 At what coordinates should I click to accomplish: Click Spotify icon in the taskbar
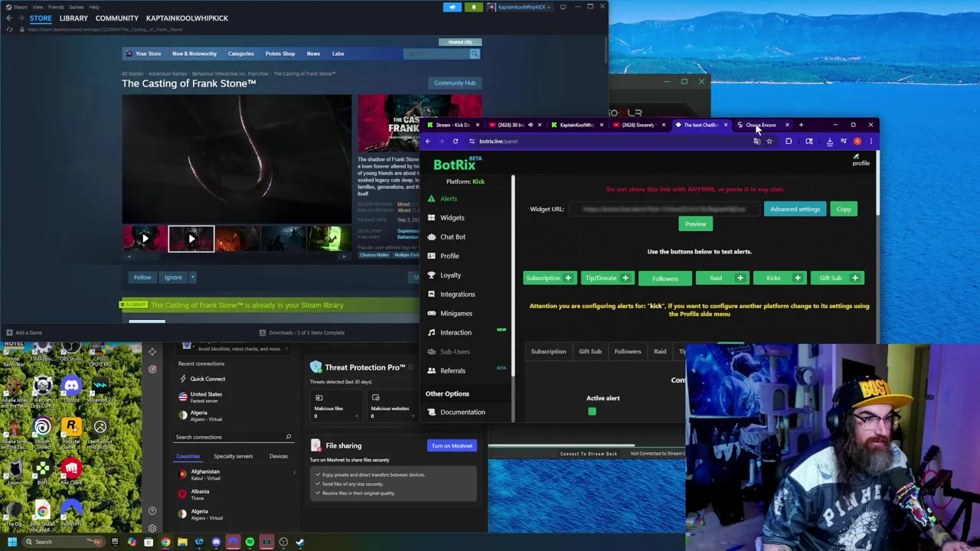click(250, 542)
